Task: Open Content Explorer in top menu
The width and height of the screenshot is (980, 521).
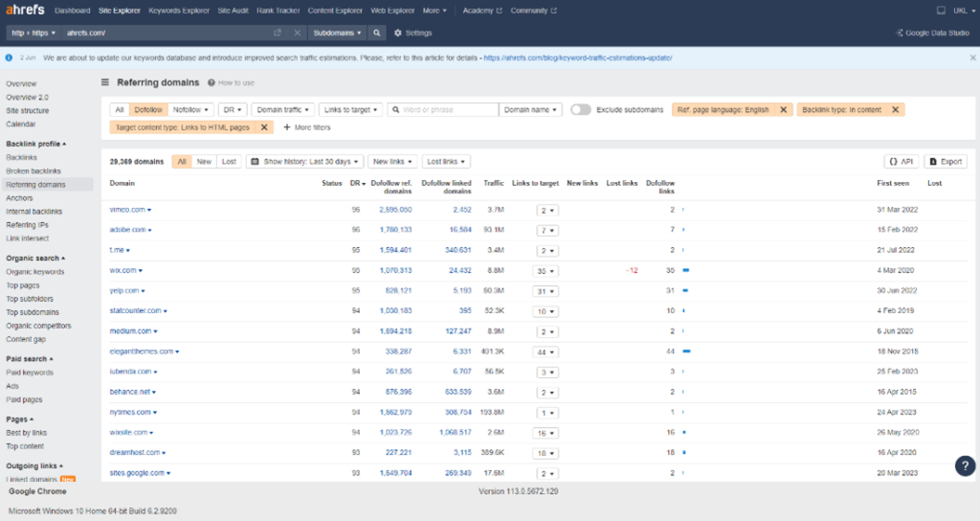Action: pyautogui.click(x=335, y=11)
